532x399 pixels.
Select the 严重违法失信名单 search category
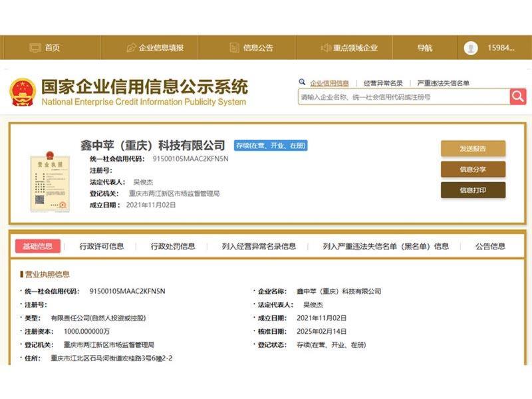pyautogui.click(x=443, y=83)
